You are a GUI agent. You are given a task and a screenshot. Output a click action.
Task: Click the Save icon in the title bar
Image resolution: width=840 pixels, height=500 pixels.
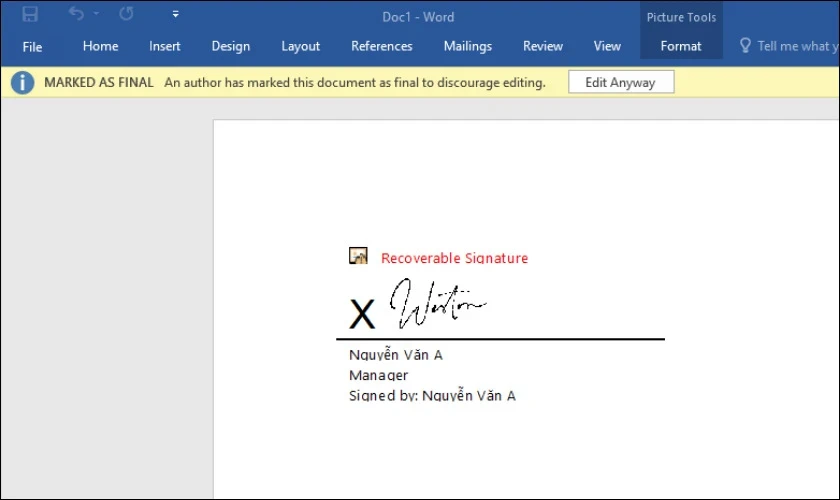point(30,15)
